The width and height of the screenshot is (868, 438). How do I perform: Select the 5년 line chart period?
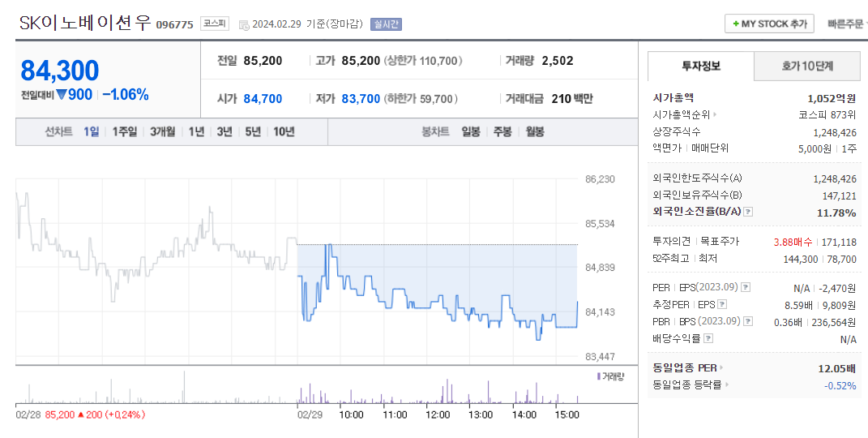tap(252, 131)
